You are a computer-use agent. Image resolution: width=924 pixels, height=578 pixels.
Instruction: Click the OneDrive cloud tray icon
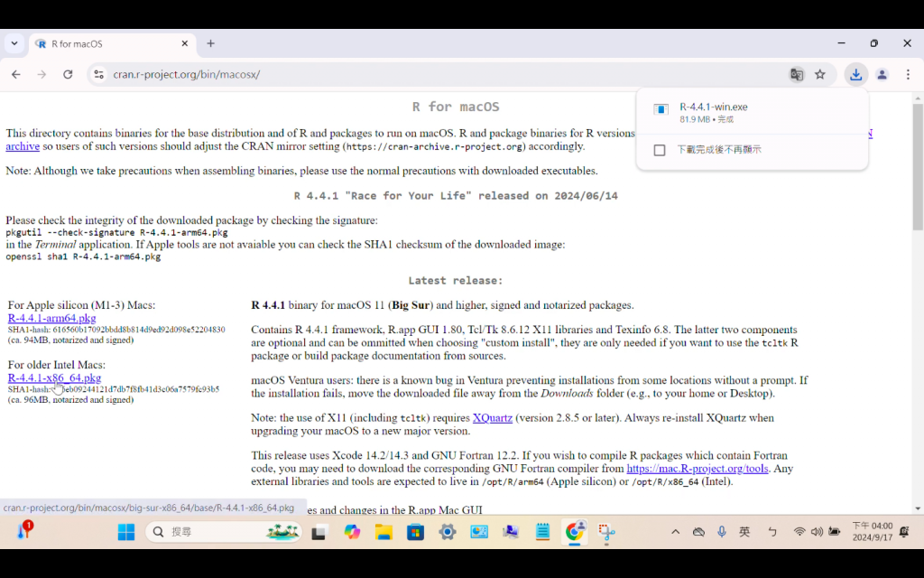[x=699, y=532]
